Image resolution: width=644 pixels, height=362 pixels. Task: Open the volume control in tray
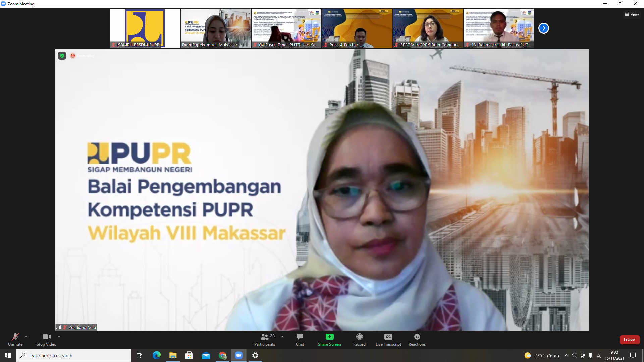574,355
